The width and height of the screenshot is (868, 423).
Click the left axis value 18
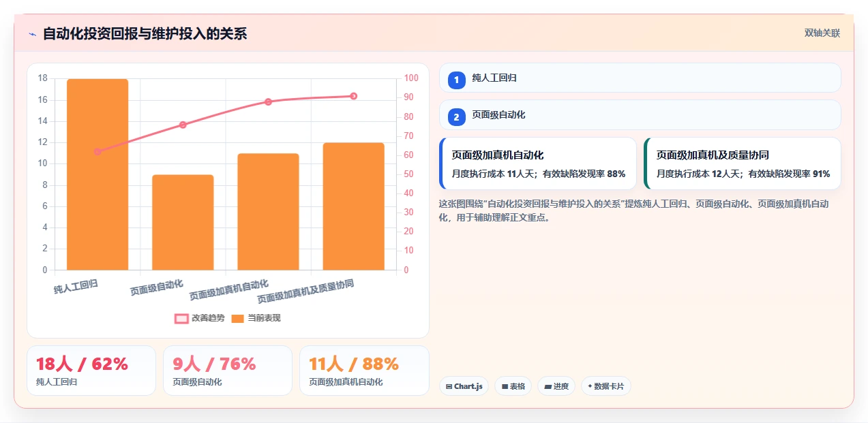pyautogui.click(x=42, y=78)
